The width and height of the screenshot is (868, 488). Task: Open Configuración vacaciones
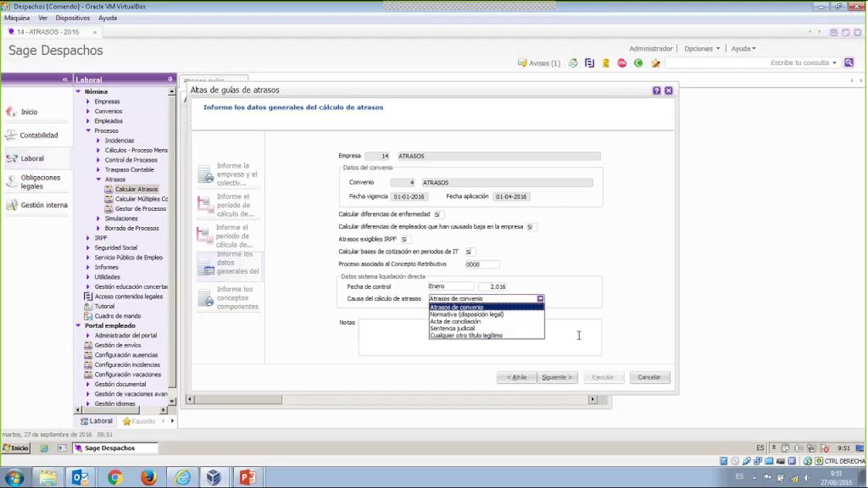pyautogui.click(x=127, y=374)
